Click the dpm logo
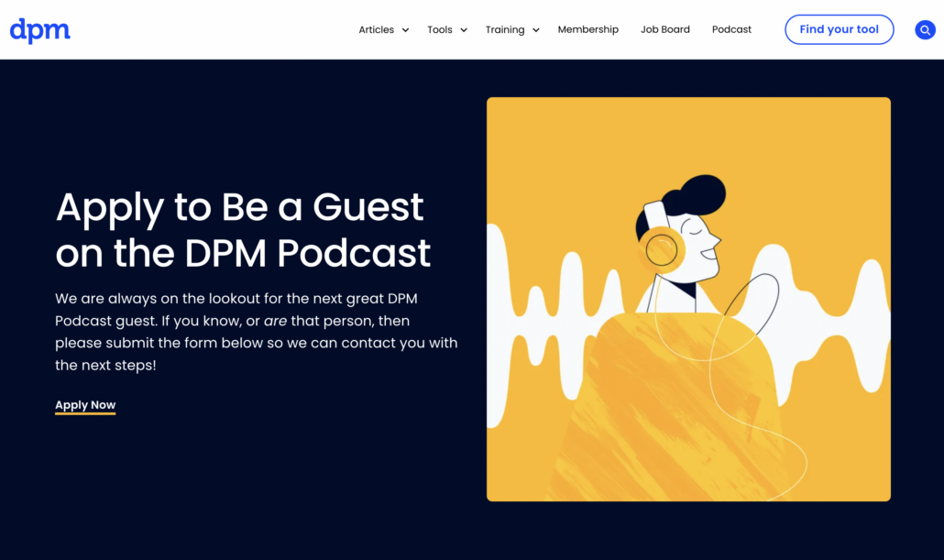The image size is (944, 560). click(40, 30)
